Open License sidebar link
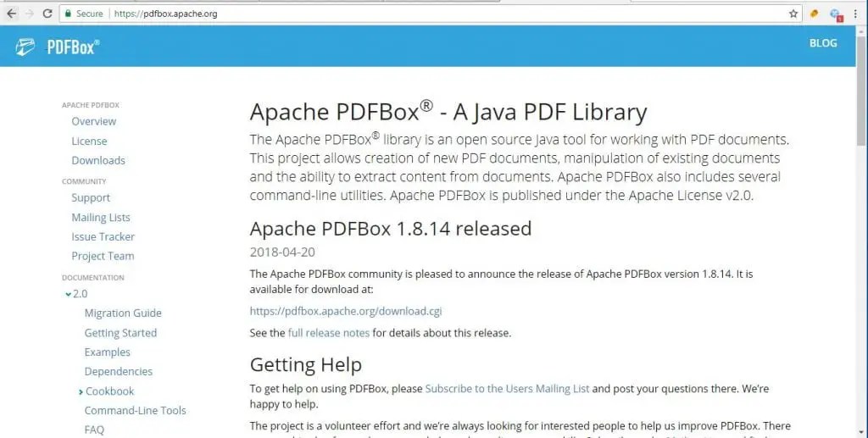868x438 pixels. pos(89,141)
